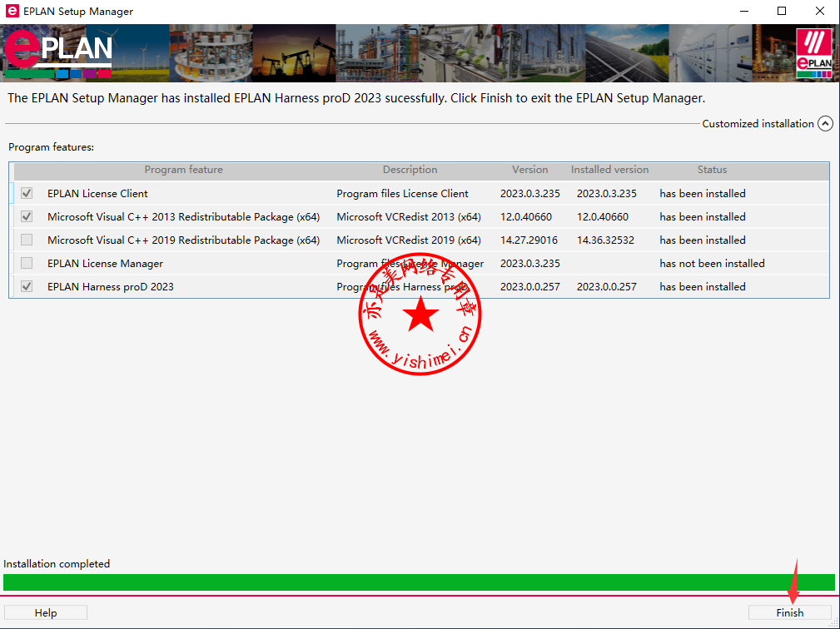
Task: Maximize the EPLAN Setup Manager window
Action: click(782, 12)
